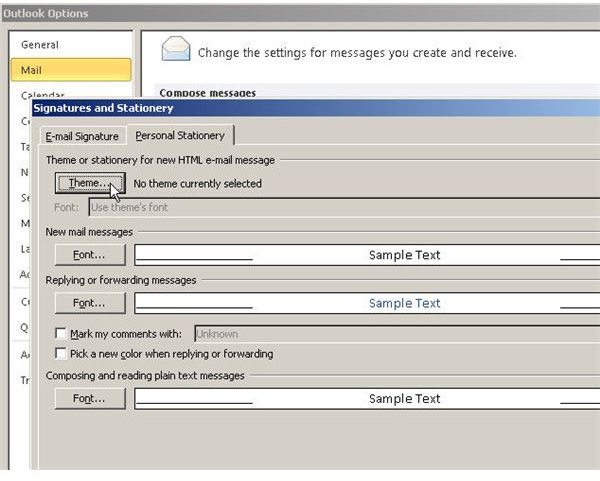Viewport: 600px width, 481px height.
Task: Enable Mark my comments with checkbox
Action: [61, 333]
